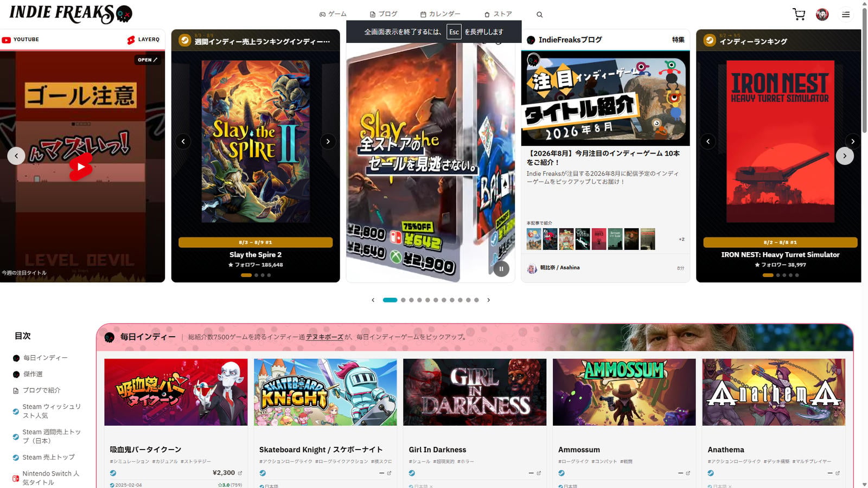
Task: Open IRON NEST: Heavy Turret Simulator title
Action: click(780, 255)
